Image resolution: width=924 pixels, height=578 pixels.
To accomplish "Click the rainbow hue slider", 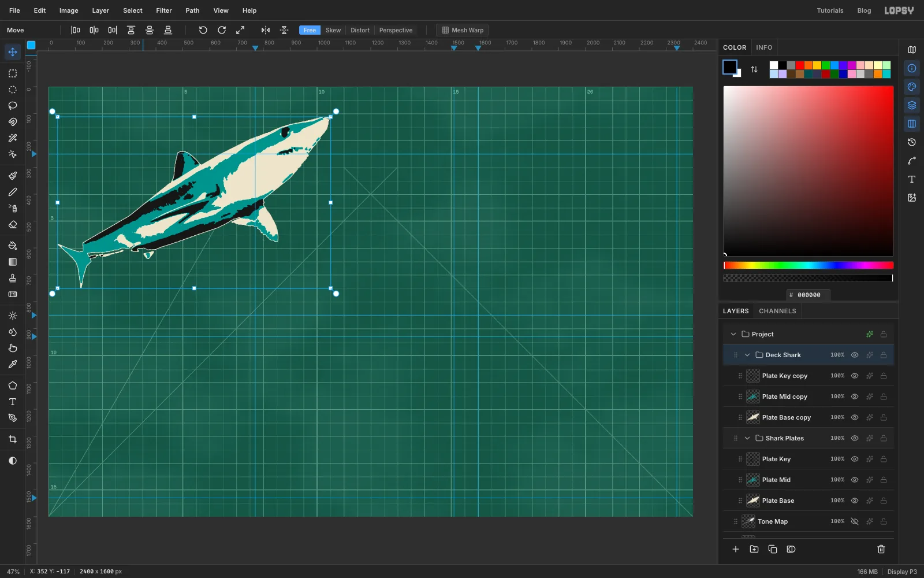I will 808,265.
